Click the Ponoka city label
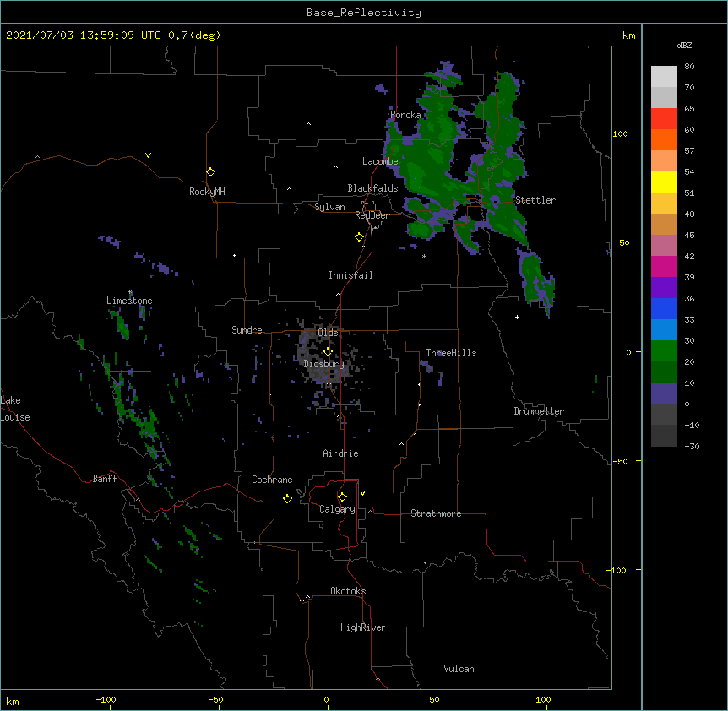The height and width of the screenshot is (711, 728). point(405,115)
